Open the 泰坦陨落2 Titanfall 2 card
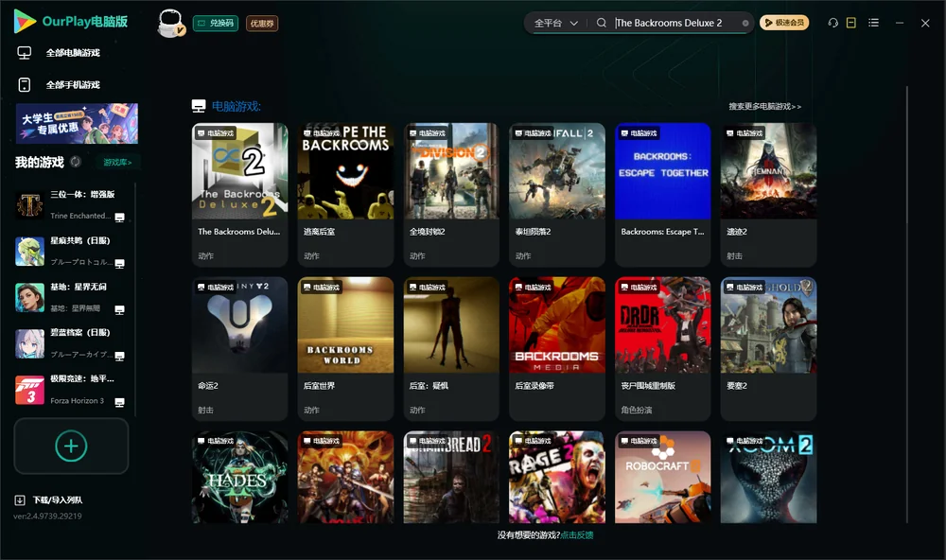Screen dimensions: 946x560 point(557,194)
